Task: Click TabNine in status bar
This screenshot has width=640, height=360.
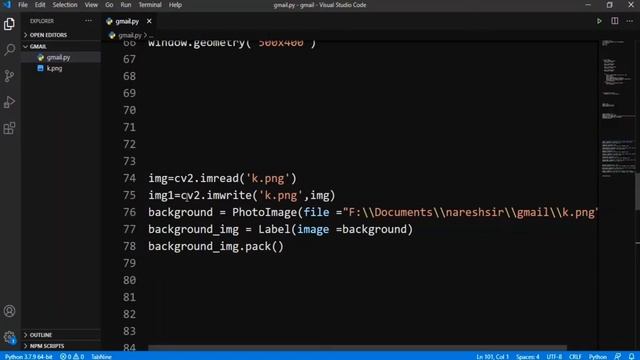Action: (x=101, y=356)
